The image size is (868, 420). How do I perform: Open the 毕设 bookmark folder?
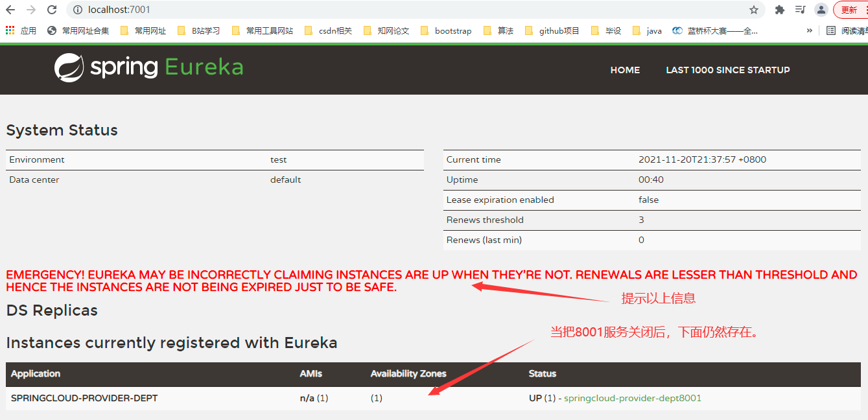coord(606,30)
